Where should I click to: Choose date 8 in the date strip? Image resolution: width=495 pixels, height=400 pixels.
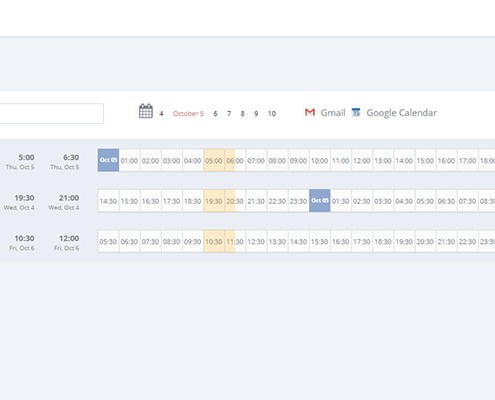tap(243, 114)
